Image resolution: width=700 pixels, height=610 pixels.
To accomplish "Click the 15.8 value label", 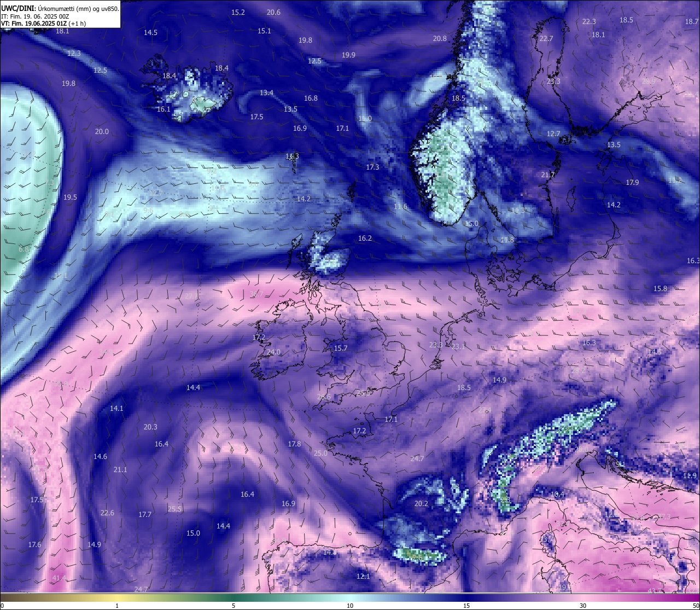I will pos(660,288).
